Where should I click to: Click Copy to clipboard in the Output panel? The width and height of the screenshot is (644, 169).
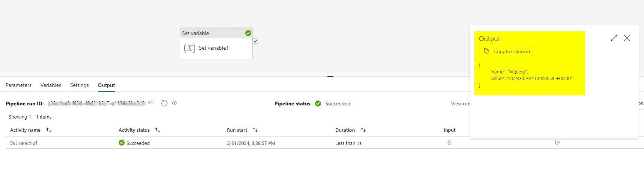click(x=506, y=51)
